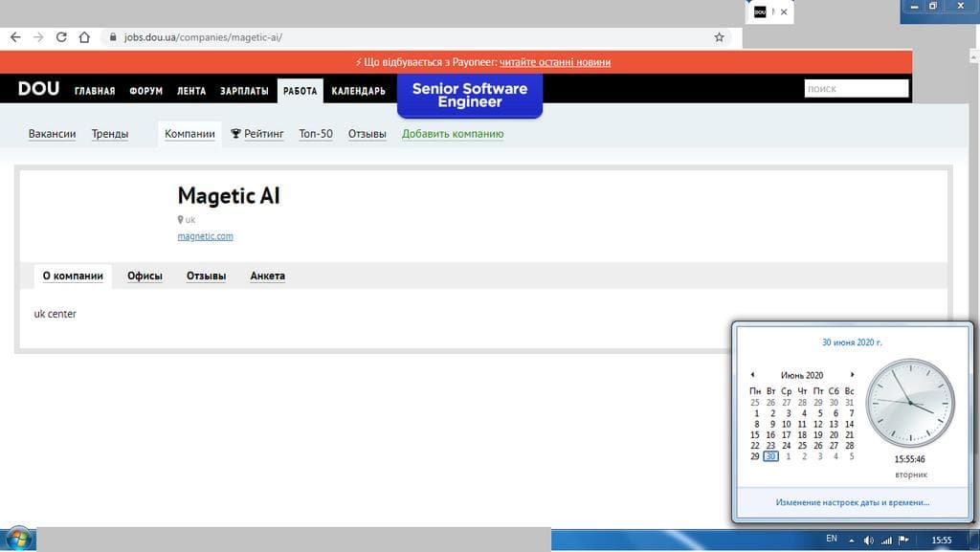Screen dimensions: 980x552
Task: Open the КАЛЕНДАРЬ section
Action: (358, 91)
